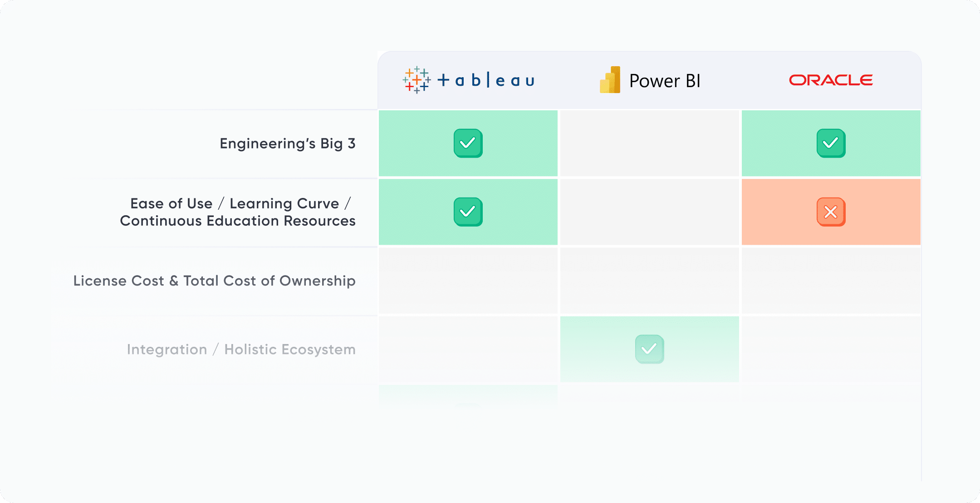This screenshot has width=980, height=503.
Task: Select Integration / Holistic Ecosystem label
Action: coord(241,350)
